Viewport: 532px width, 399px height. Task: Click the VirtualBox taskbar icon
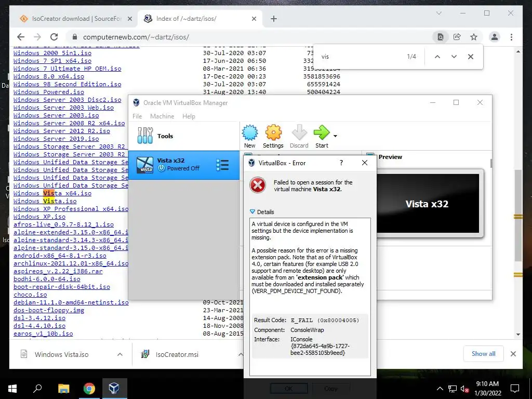coord(114,389)
